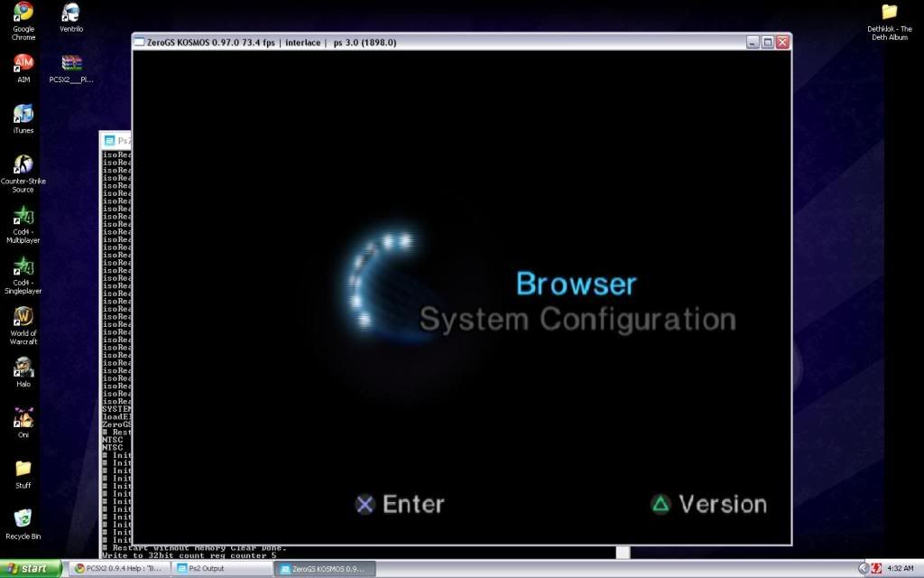Viewport: 924px width, 578px height.
Task: Click the red system tray icon
Action: point(876,569)
